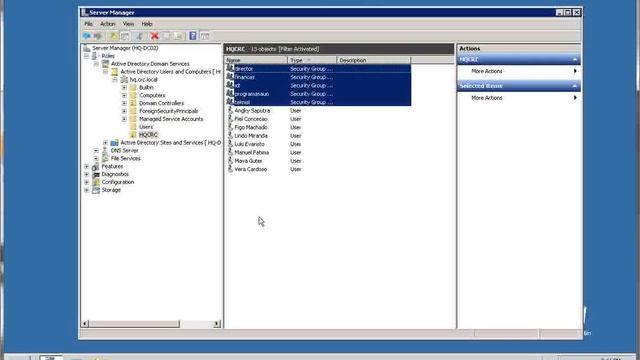Click the Roles icon in the tree

[96, 56]
